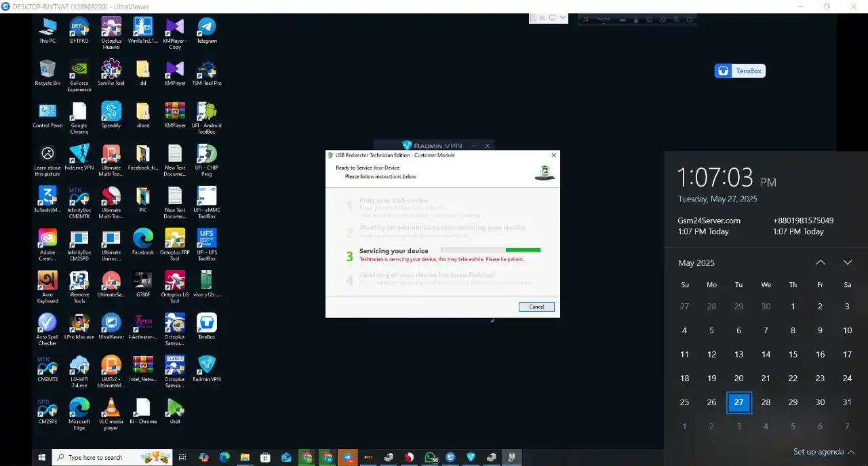Image resolution: width=868 pixels, height=466 pixels.
Task: Select the shell desktop icon
Action: click(x=175, y=411)
